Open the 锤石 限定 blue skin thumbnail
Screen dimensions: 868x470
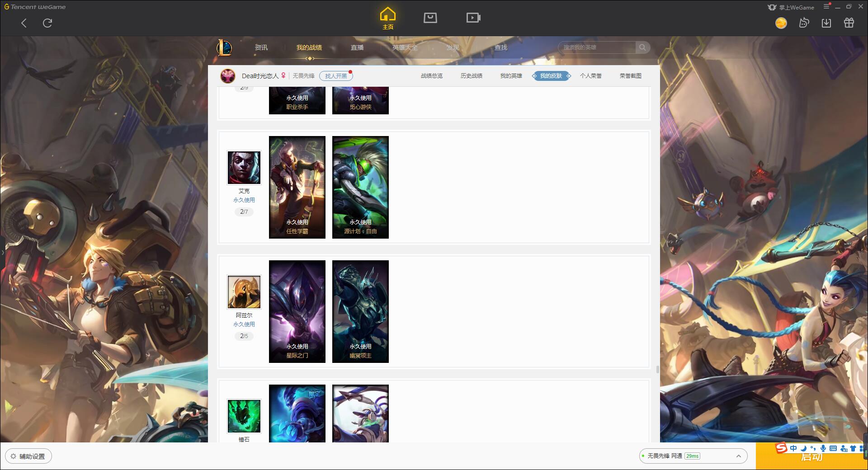tap(297, 414)
